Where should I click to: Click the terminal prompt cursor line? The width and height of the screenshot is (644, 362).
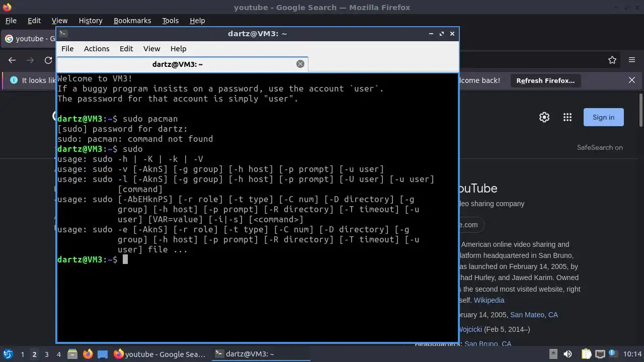93,259
